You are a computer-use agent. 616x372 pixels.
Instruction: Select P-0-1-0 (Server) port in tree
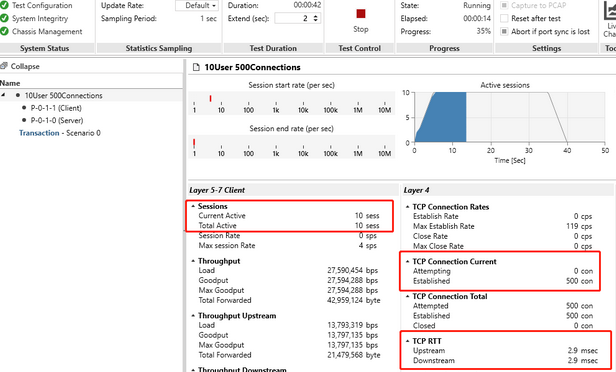click(57, 120)
